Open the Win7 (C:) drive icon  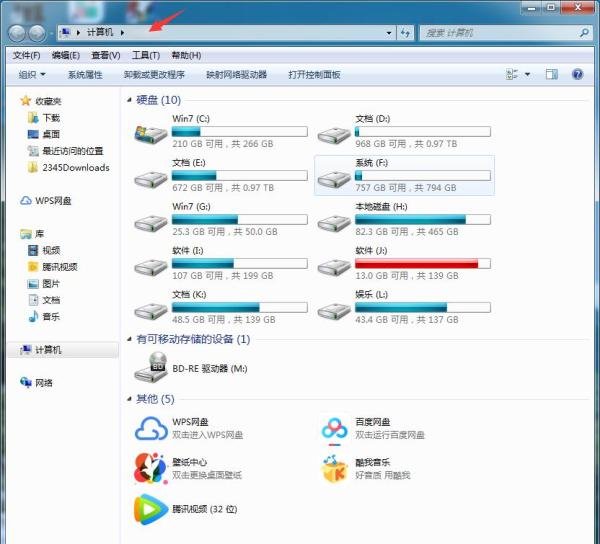[151, 134]
